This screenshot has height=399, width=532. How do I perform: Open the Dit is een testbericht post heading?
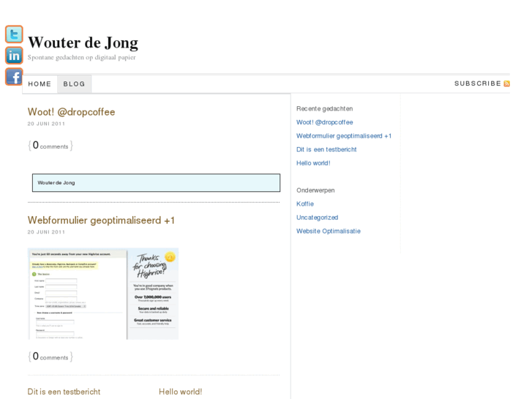coord(64,392)
